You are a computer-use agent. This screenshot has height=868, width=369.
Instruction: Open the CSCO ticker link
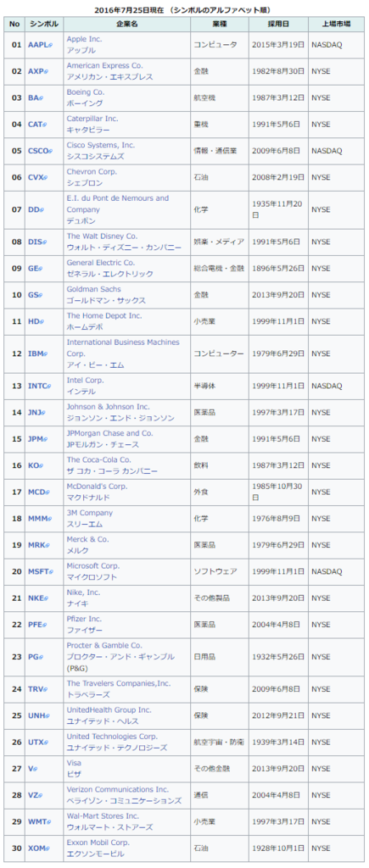point(40,151)
